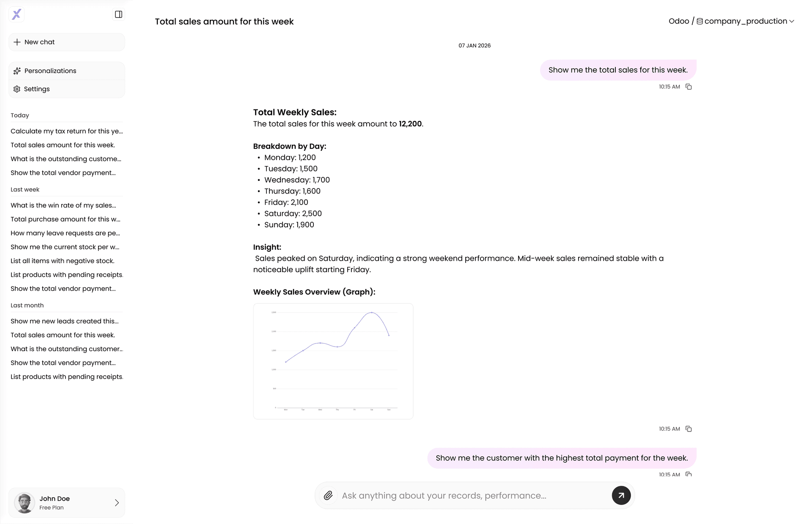Click the X app logo icon

click(16, 15)
